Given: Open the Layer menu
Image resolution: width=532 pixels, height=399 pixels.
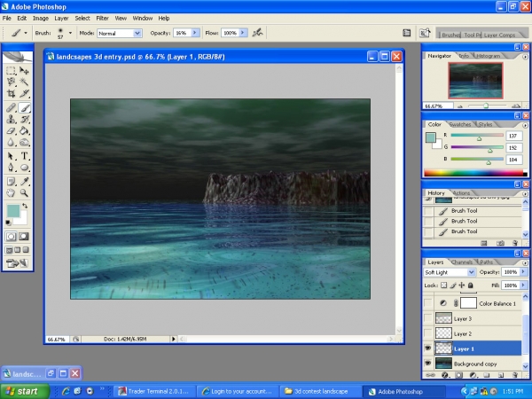Looking at the screenshot, I should click(x=61, y=19).
